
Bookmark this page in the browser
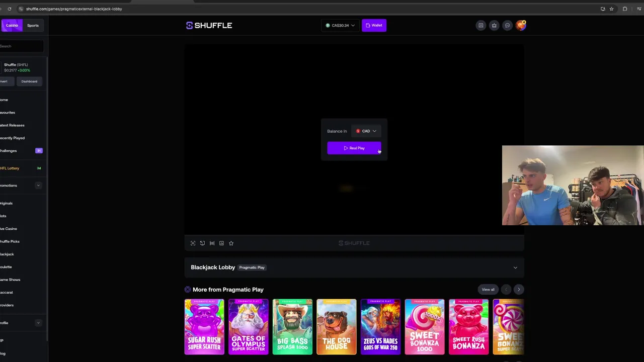611,9
